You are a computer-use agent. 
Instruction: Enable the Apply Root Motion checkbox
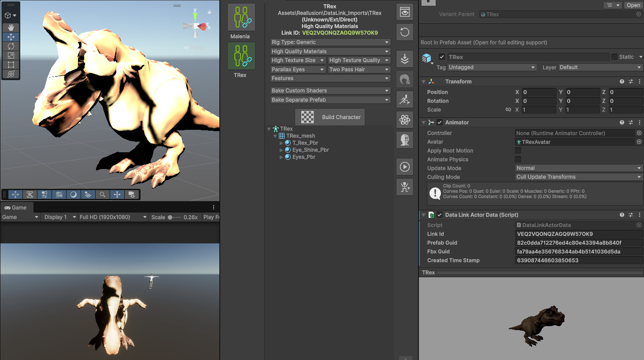coord(518,151)
